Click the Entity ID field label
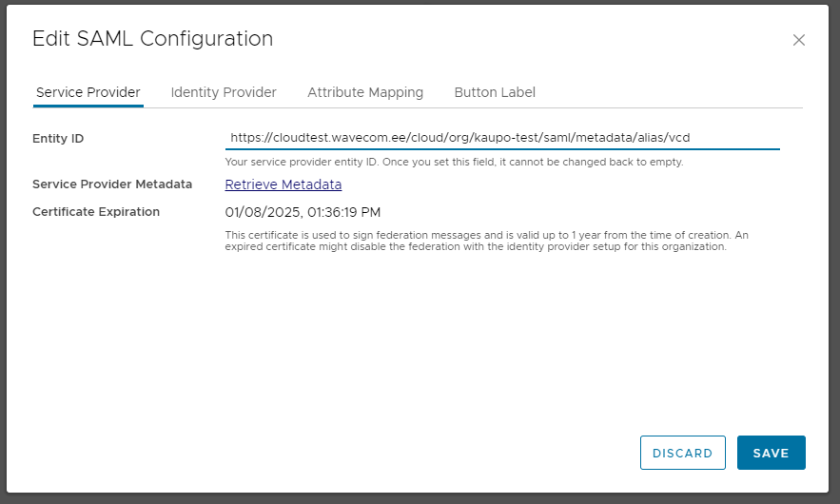 coord(58,139)
